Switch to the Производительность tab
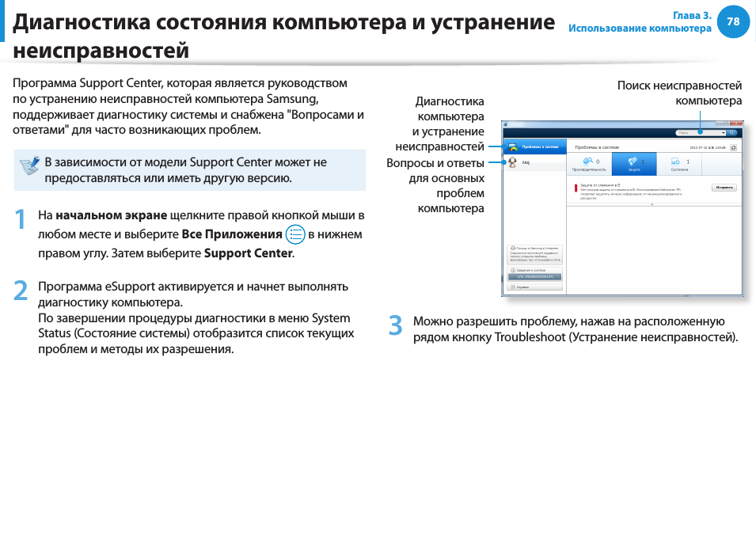756x536 pixels. pyautogui.click(x=589, y=164)
